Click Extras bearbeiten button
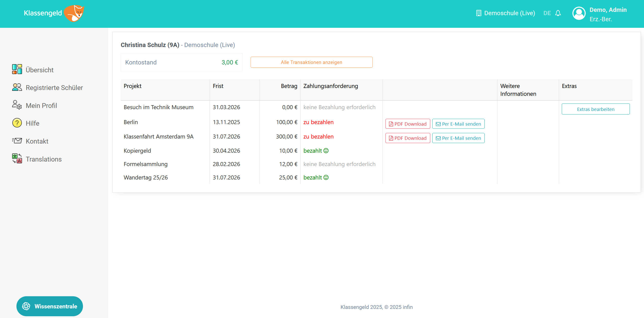 (595, 109)
